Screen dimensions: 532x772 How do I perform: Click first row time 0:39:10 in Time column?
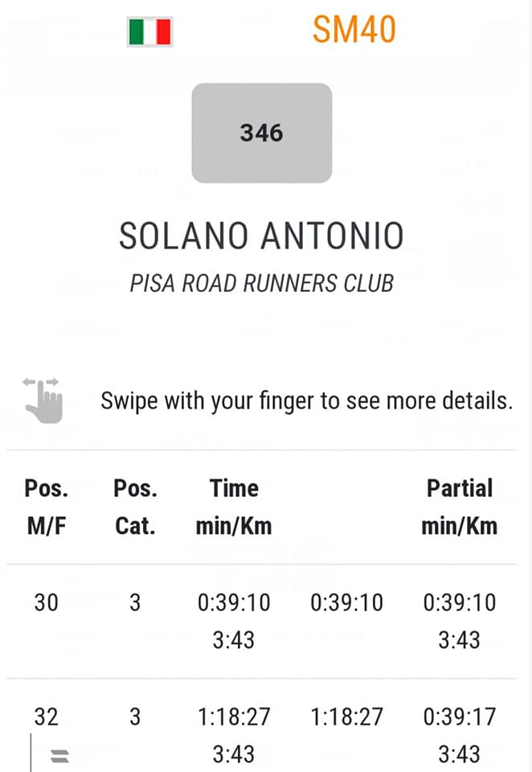click(234, 602)
